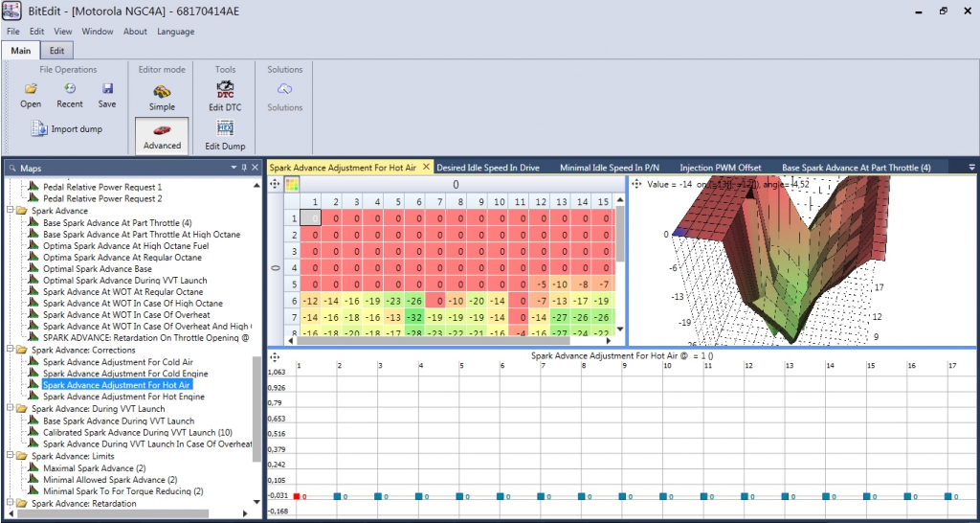Select Optimal Spark Advance Base map
The height and width of the screenshot is (523, 980).
point(98,269)
